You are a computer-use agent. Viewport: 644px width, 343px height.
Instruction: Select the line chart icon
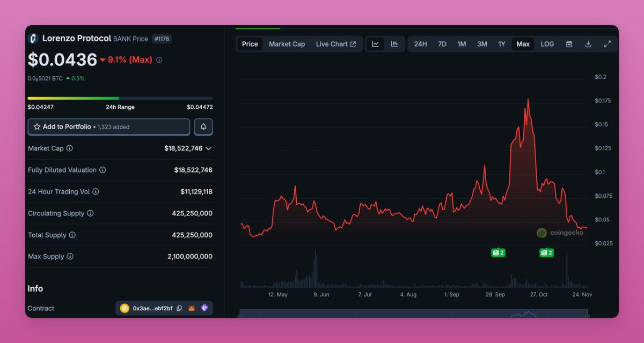[x=375, y=44]
